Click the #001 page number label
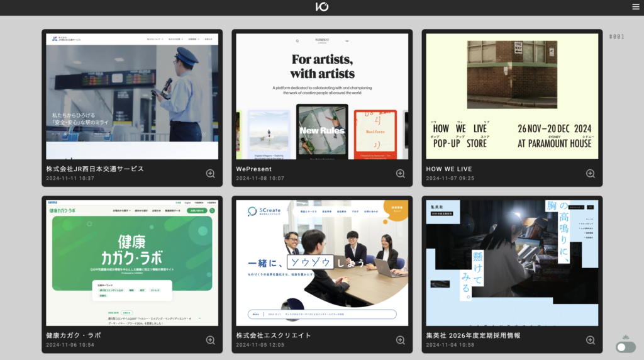This screenshot has height=360, width=644. (x=617, y=37)
